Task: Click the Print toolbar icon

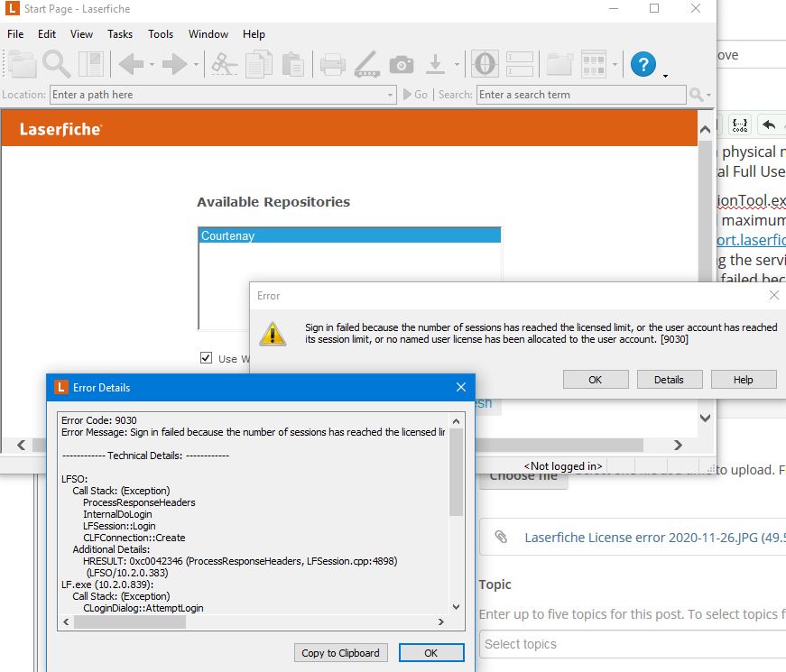Action: pos(333,64)
